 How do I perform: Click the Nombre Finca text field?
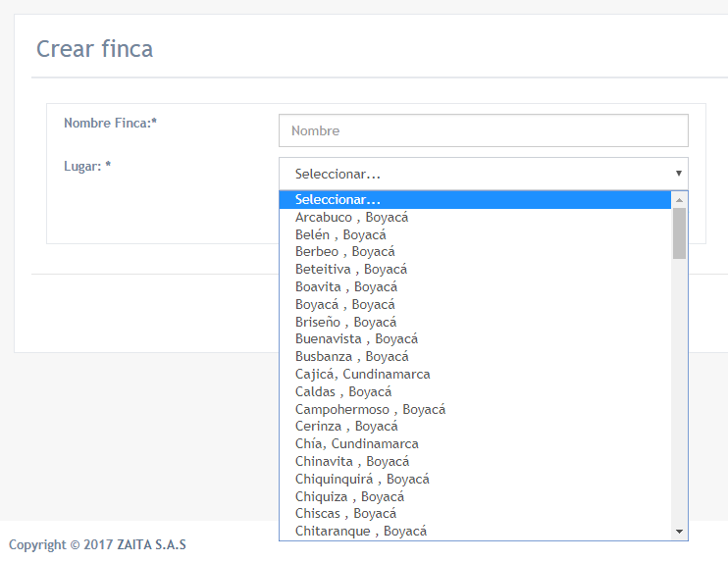[x=484, y=130]
